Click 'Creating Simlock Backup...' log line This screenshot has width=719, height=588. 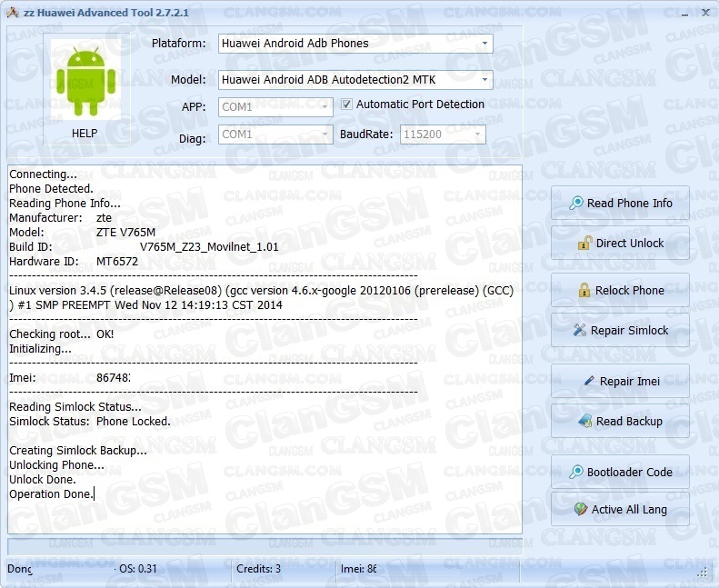coord(78,451)
